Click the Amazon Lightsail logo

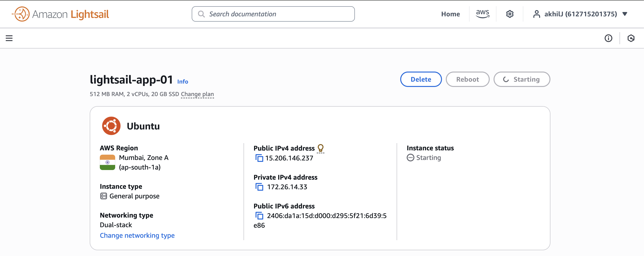pos(60,14)
